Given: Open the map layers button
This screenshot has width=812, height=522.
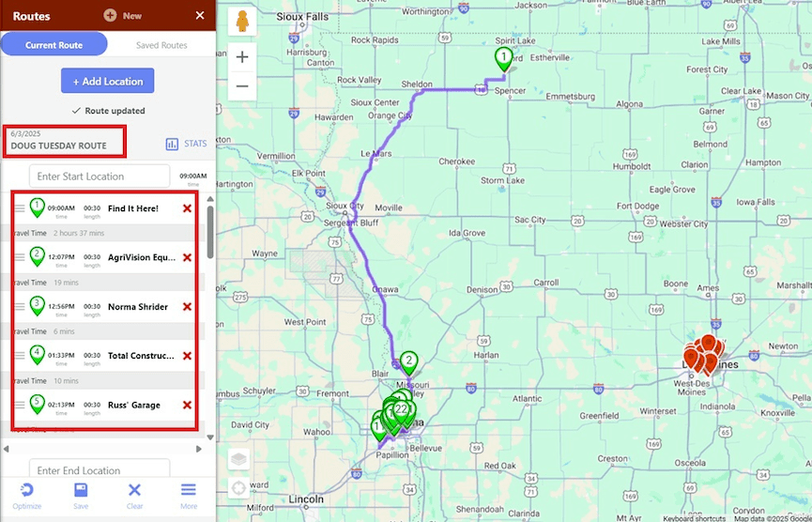Looking at the screenshot, I should click(x=238, y=459).
